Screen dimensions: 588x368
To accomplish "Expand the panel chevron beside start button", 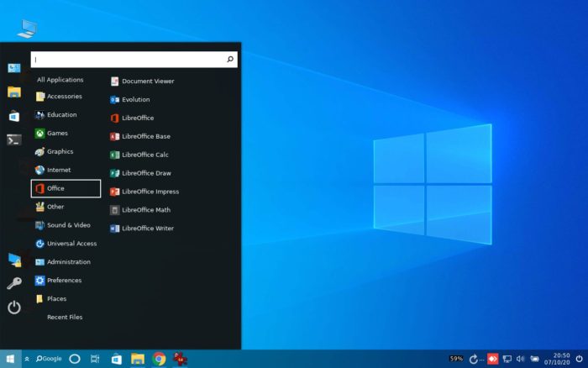I will pyautogui.click(x=27, y=359).
